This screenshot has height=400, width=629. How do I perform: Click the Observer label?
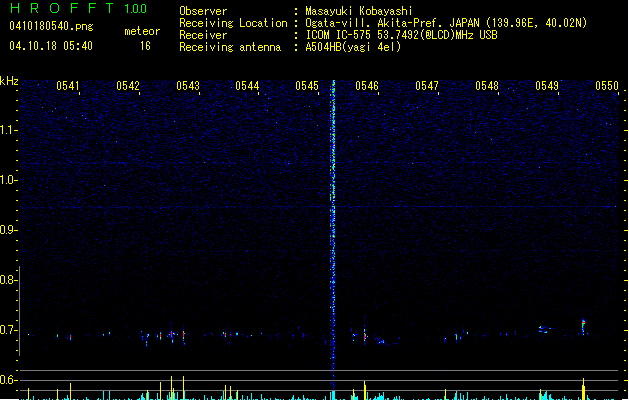pos(203,11)
